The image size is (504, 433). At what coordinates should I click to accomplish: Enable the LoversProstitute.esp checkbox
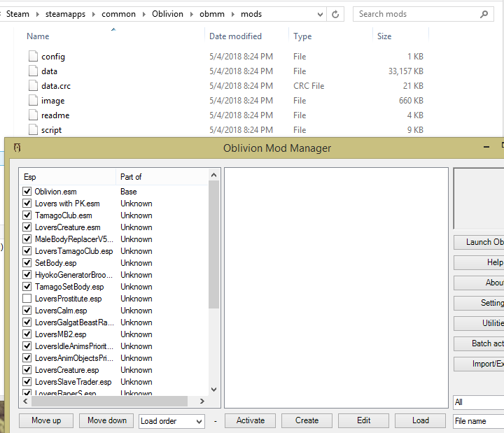27,299
